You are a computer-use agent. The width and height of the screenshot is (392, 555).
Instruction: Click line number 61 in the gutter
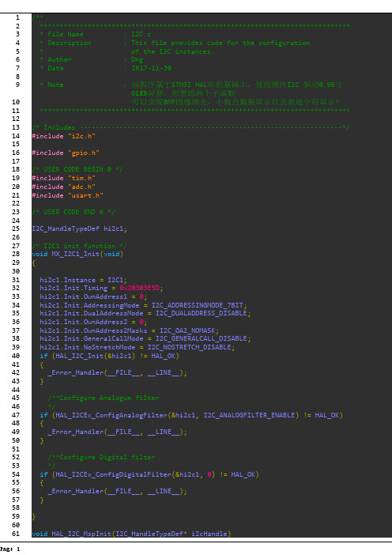click(x=16, y=534)
